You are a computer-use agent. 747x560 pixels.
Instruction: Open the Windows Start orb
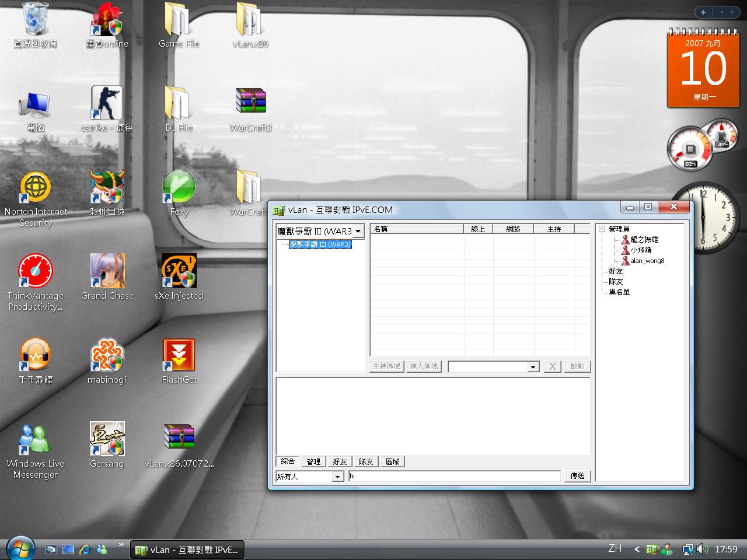click(x=20, y=548)
